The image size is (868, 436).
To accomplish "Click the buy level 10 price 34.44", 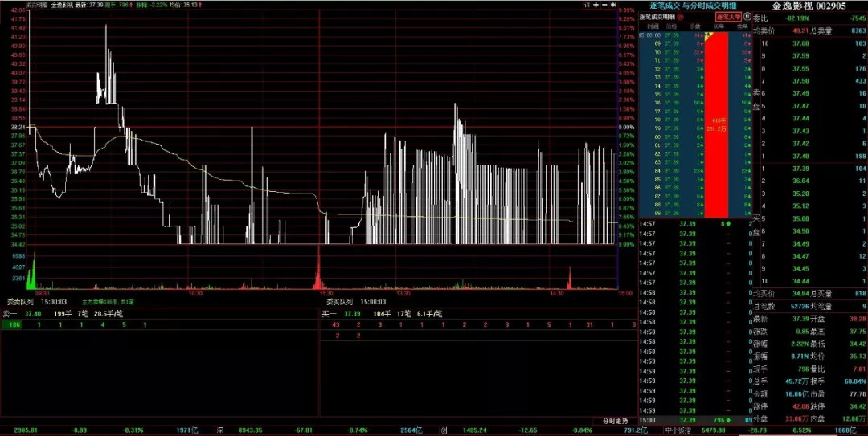I will point(801,282).
